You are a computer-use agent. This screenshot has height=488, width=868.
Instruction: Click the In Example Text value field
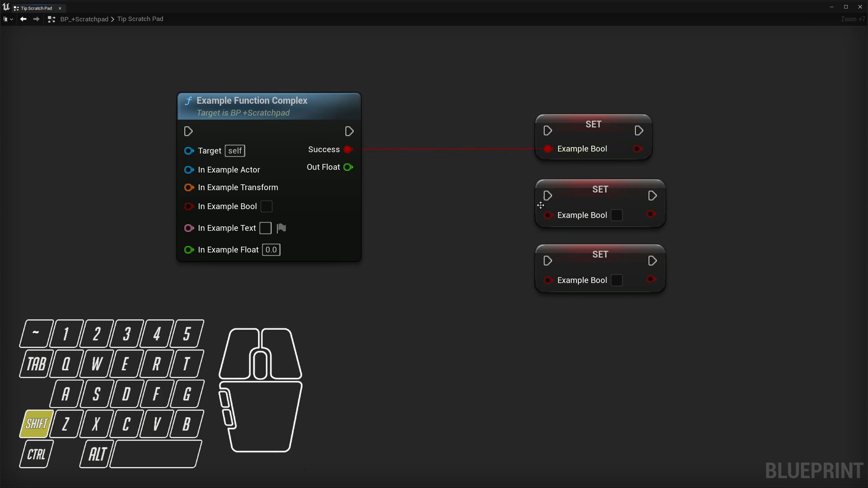[265, 228]
